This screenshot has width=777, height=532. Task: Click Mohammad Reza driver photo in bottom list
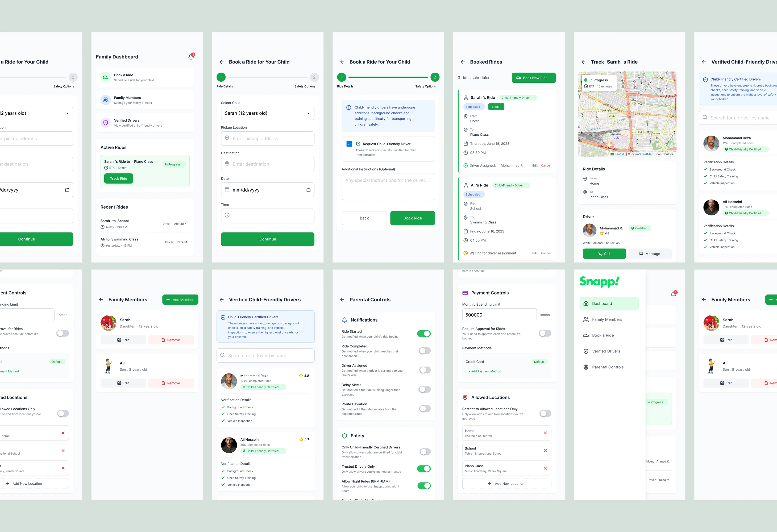pos(229,381)
